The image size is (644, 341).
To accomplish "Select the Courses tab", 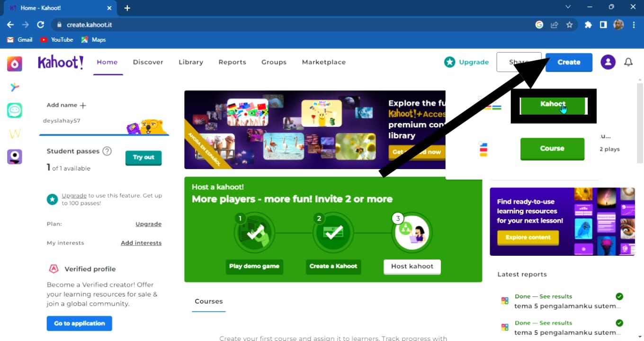I will click(209, 301).
